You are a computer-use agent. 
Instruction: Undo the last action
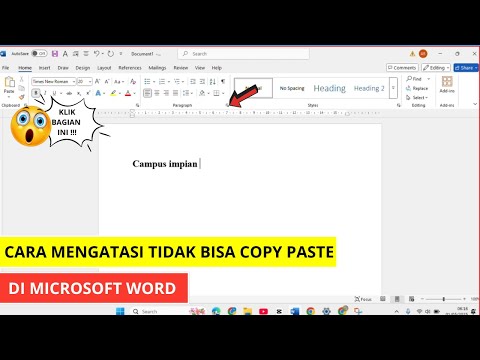[x=96, y=54]
